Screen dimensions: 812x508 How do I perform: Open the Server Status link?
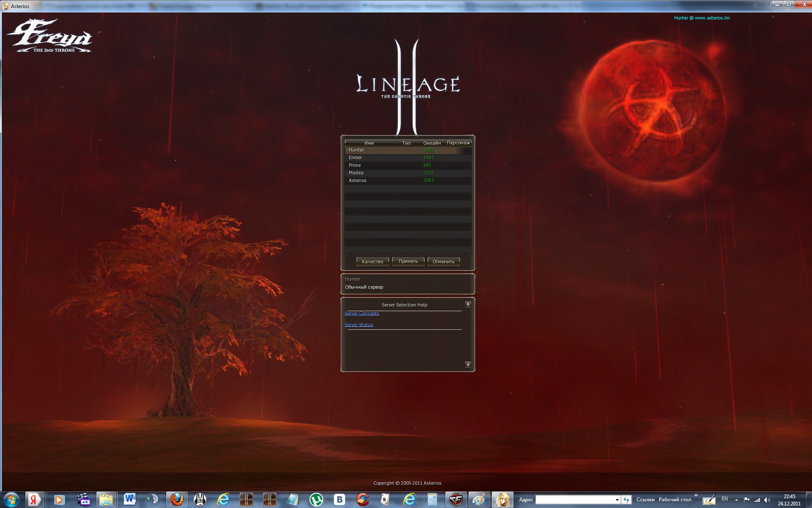pos(359,325)
